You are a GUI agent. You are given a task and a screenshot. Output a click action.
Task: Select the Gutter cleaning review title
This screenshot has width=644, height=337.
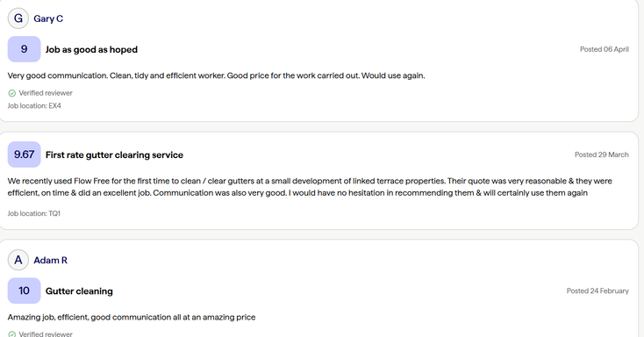click(x=79, y=291)
